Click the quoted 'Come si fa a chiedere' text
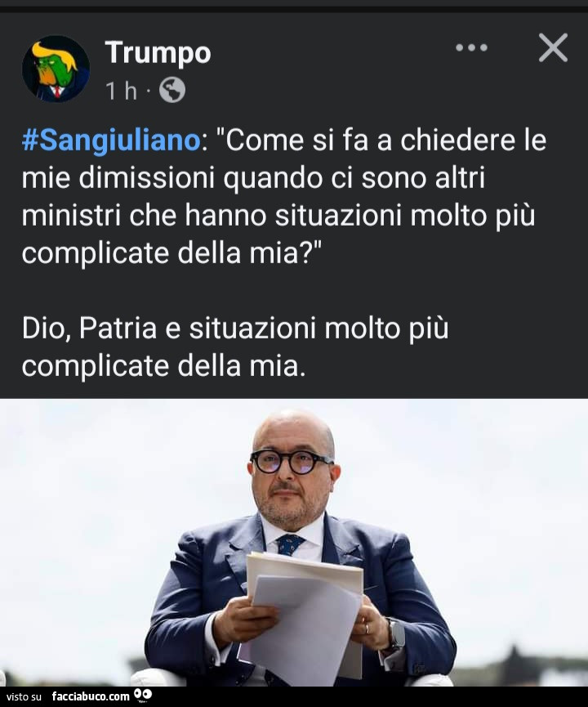The image size is (588, 707). (284, 197)
